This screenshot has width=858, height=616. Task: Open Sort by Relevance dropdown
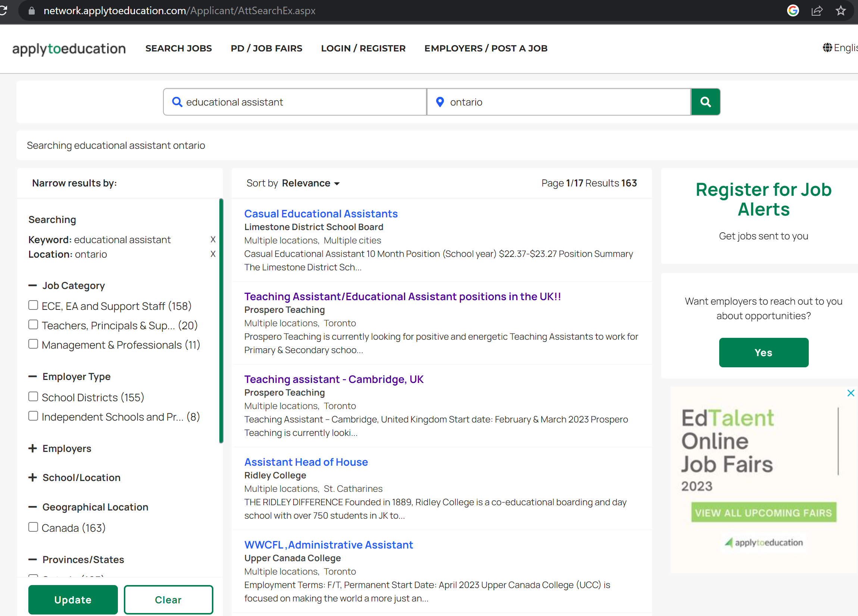coord(310,183)
